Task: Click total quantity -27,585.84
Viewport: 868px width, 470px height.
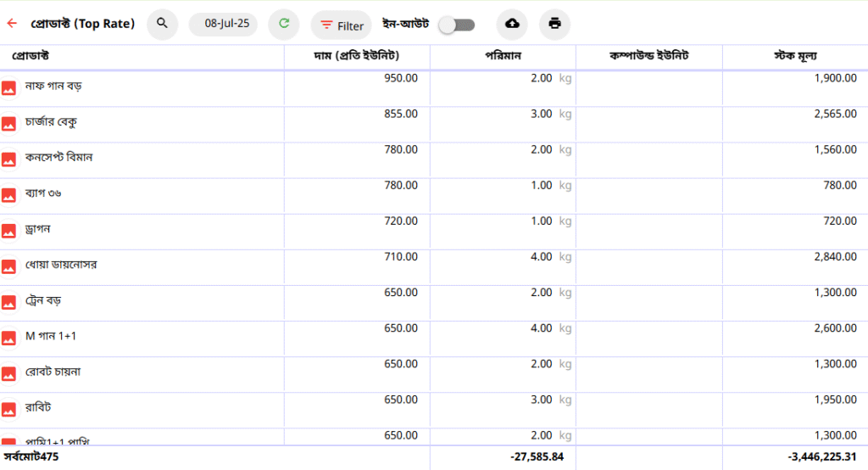Action: pos(537,456)
